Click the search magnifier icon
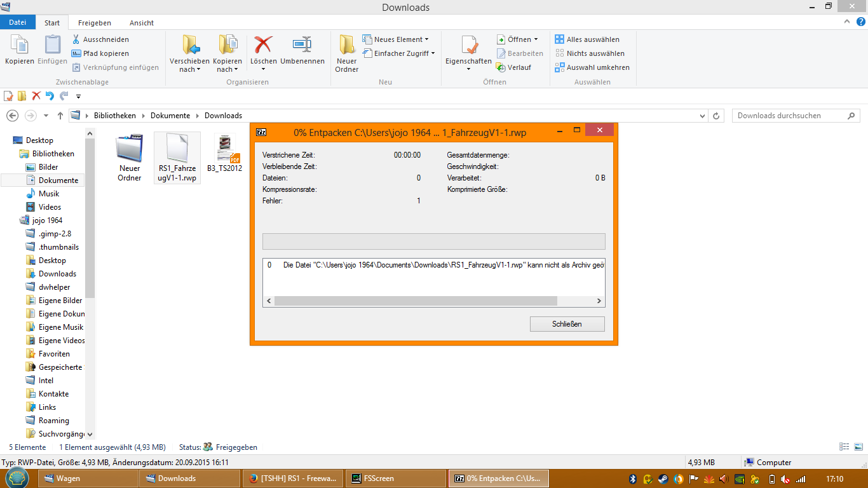Image resolution: width=868 pixels, height=488 pixels. (851, 116)
